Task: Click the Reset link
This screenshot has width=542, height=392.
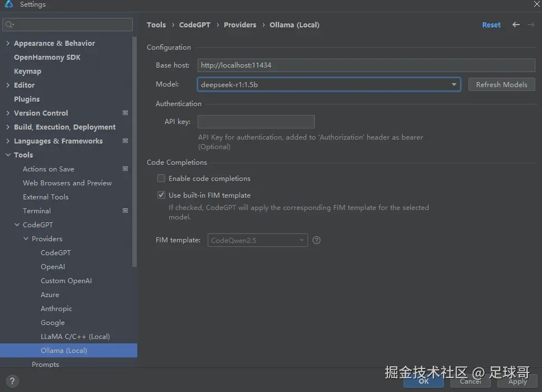Action: point(491,25)
